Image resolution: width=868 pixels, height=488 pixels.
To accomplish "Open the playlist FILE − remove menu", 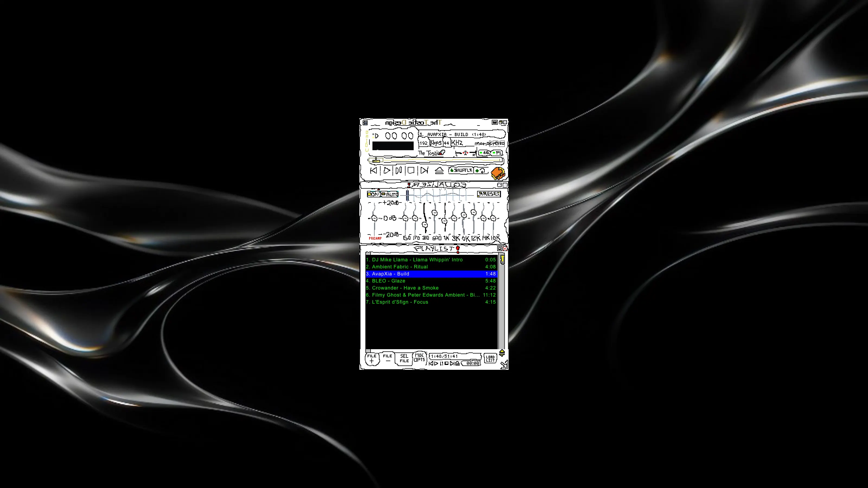I will click(388, 358).
